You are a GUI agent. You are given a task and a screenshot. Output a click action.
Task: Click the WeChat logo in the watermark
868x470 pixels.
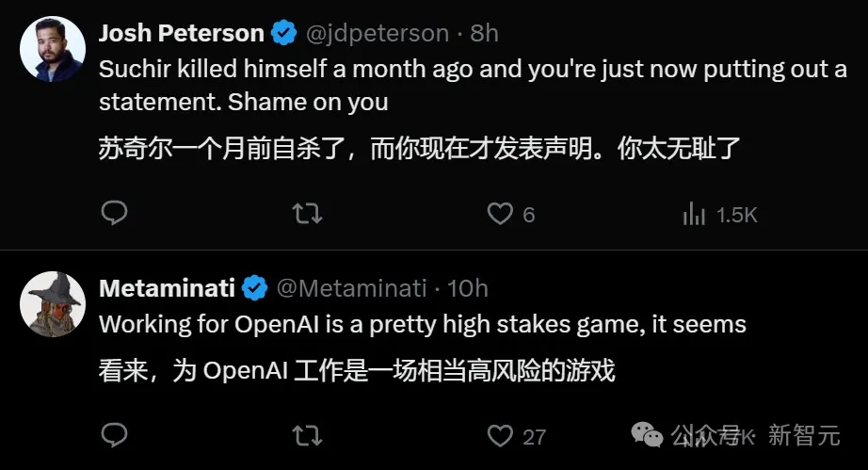647,434
